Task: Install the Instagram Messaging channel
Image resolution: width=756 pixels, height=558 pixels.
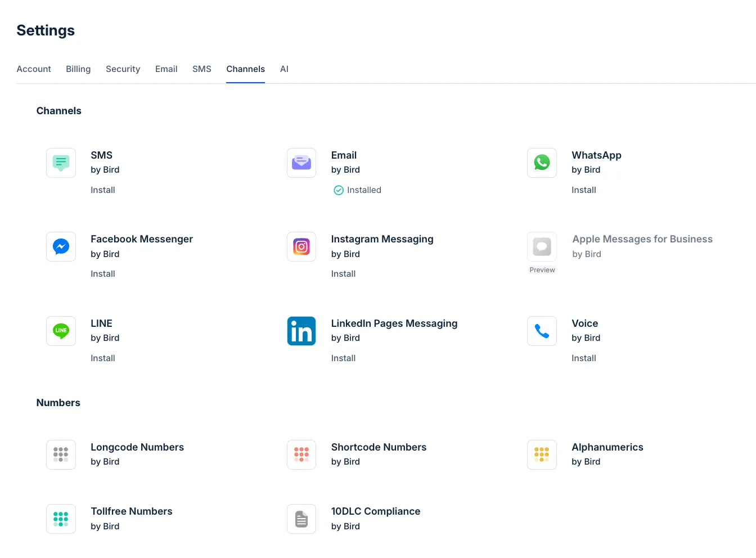Action: point(343,274)
